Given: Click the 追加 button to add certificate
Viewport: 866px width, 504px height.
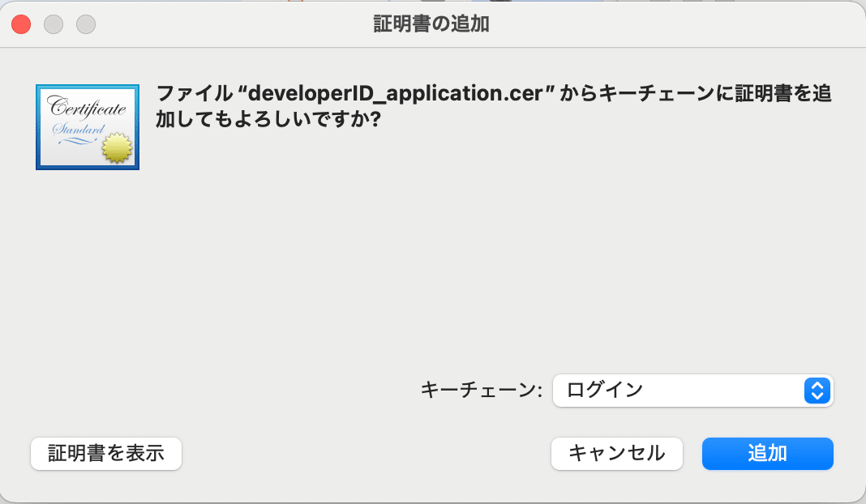Looking at the screenshot, I should point(767,453).
